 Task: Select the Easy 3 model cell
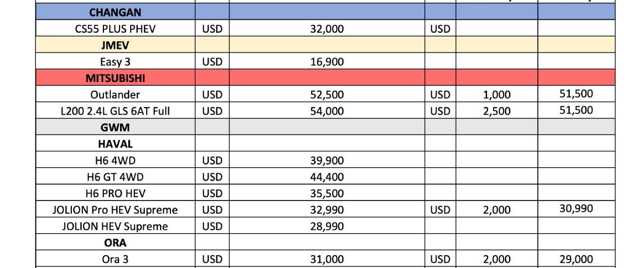[115, 62]
